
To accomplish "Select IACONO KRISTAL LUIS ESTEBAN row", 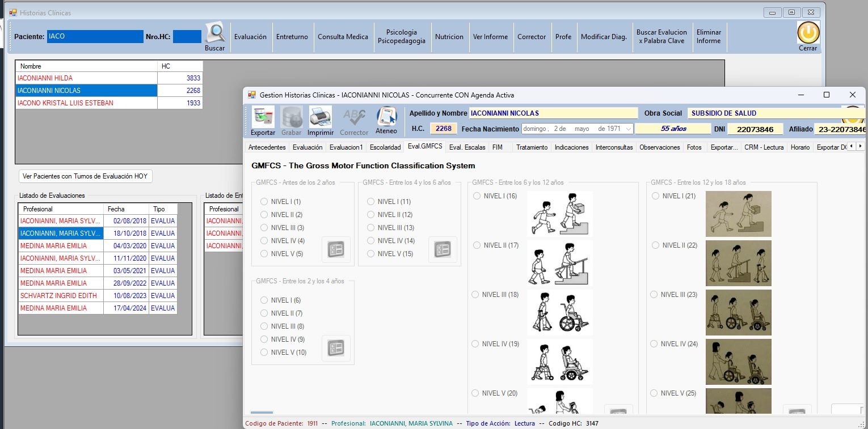I will pos(109,103).
